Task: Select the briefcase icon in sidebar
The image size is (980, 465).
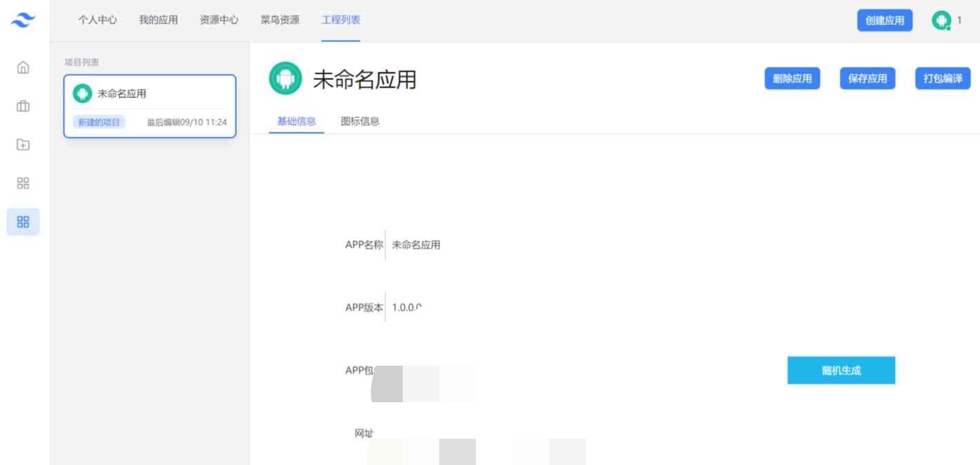Action: pos(23,106)
